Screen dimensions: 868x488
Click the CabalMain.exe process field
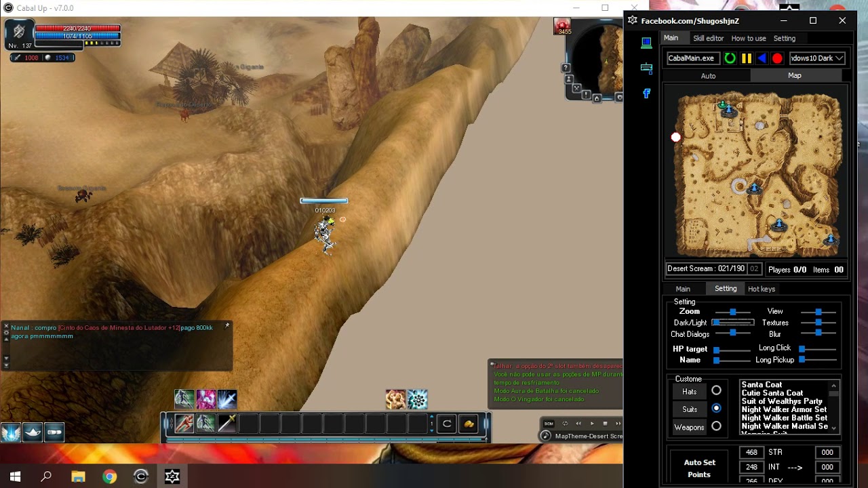click(693, 58)
